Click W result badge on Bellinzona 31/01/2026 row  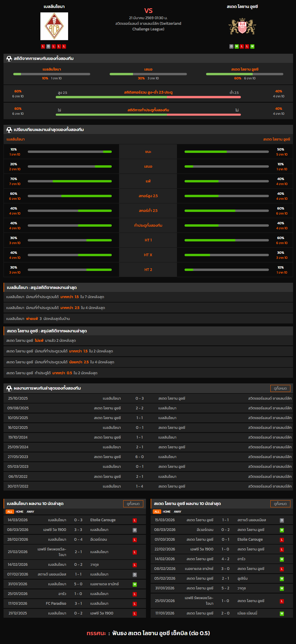coord(135,584)
